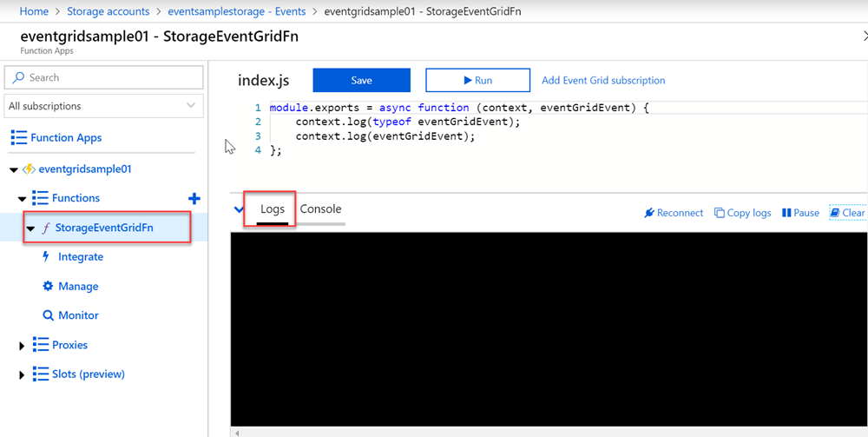Select the Proxies label
Image resolution: width=868 pixels, height=437 pixels.
click(69, 345)
